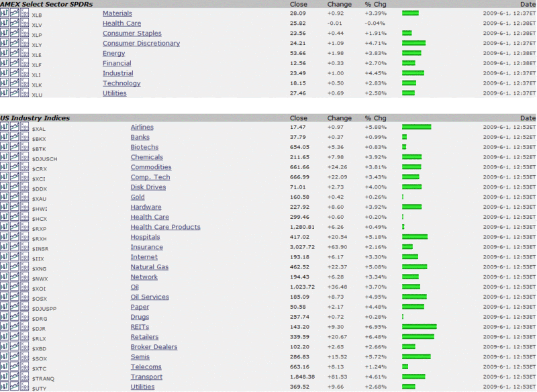Open the Utilities link in the XLU row
This screenshot has width=537, height=392.
point(114,93)
